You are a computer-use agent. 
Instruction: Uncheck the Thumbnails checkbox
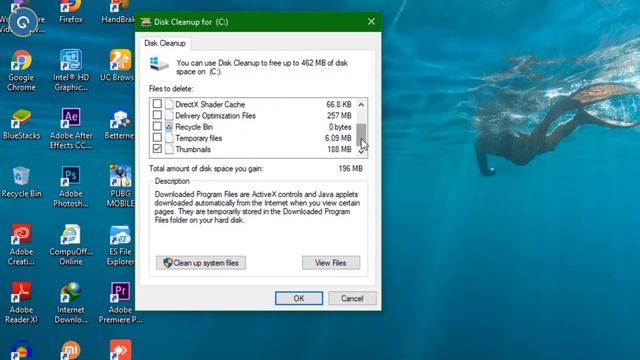(157, 149)
